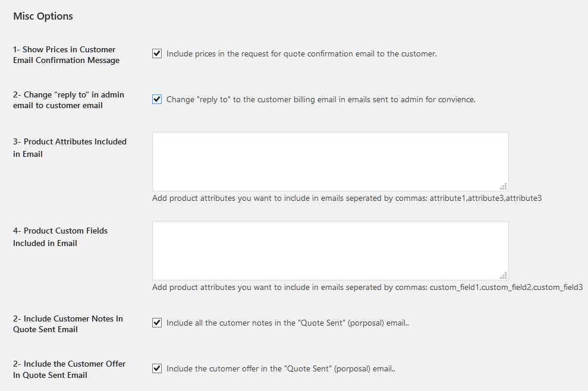The image size is (588, 391).
Task: Click the 'Include Customer Notes In Quote Sent Email' title
Action: tap(68, 324)
